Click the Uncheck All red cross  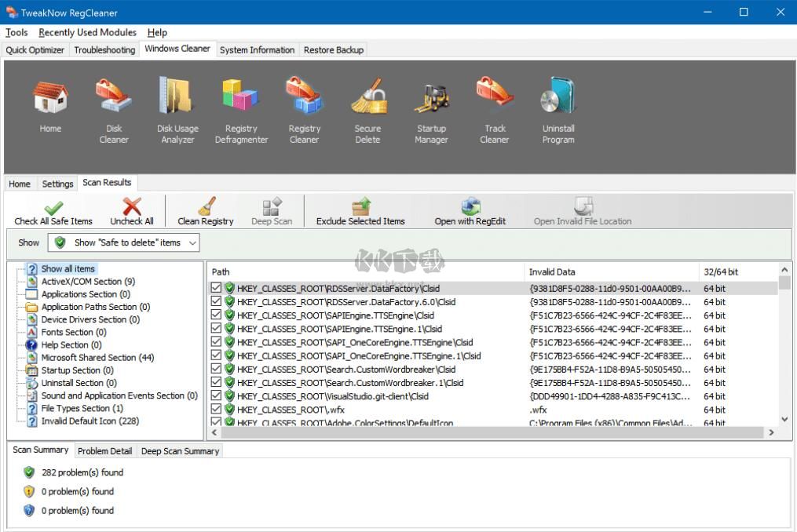pos(132,206)
